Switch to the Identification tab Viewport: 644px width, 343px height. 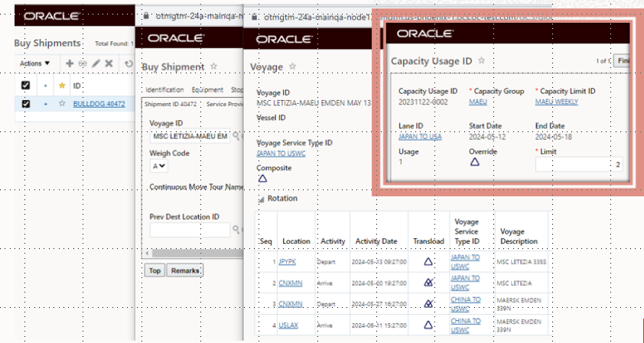click(x=164, y=90)
